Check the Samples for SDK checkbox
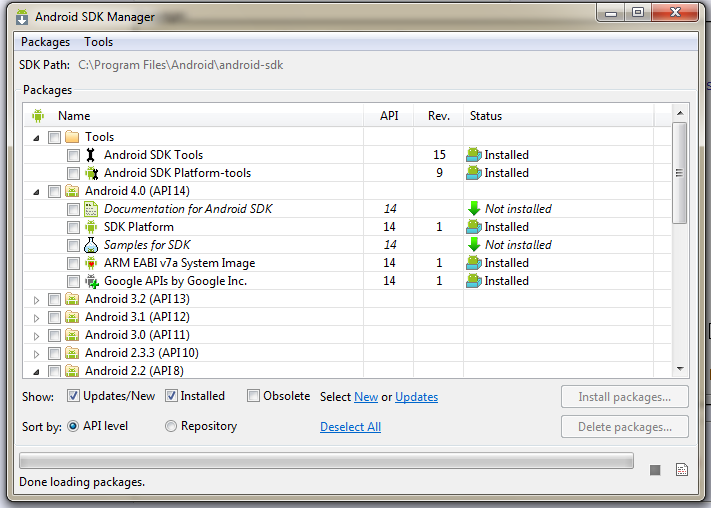Viewport: 711px width, 508px height. point(73,245)
